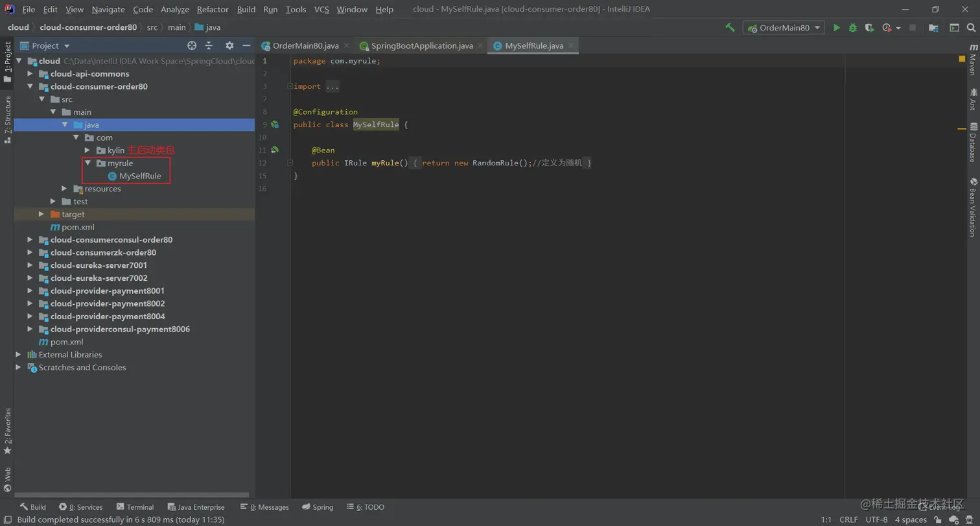
Task: Open the Maven tool window on right edge
Action: pyautogui.click(x=973, y=60)
